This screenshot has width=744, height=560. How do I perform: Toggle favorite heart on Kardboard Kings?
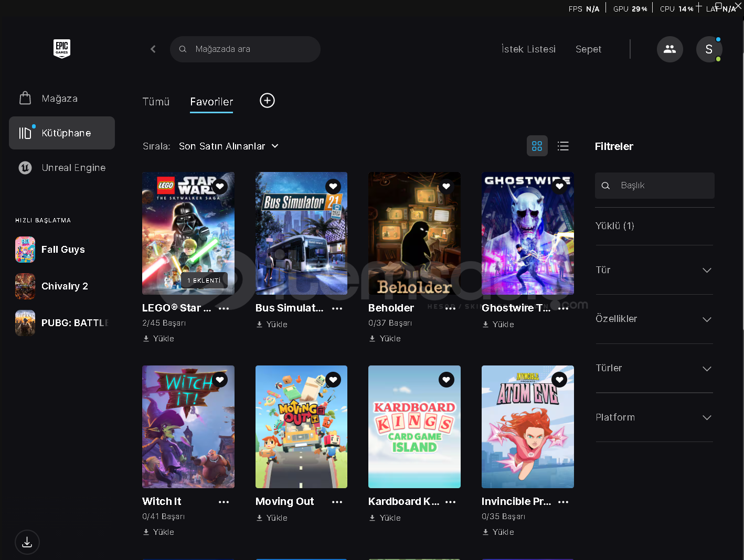pyautogui.click(x=447, y=380)
